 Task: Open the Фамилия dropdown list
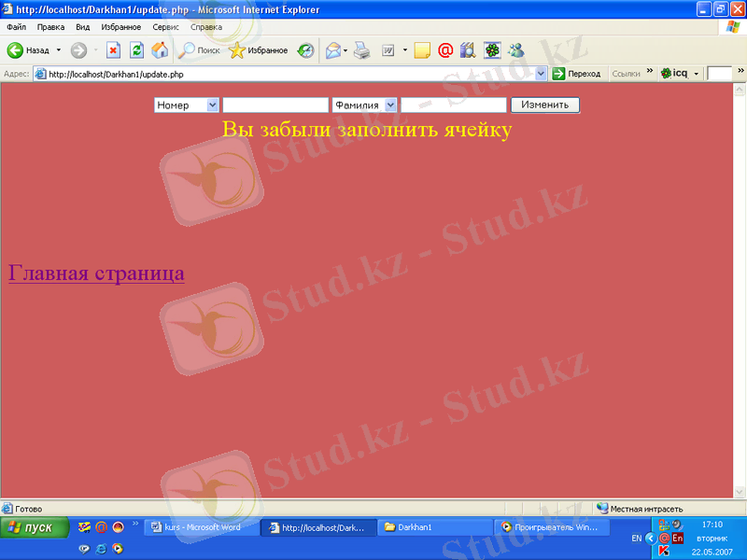[x=364, y=105]
